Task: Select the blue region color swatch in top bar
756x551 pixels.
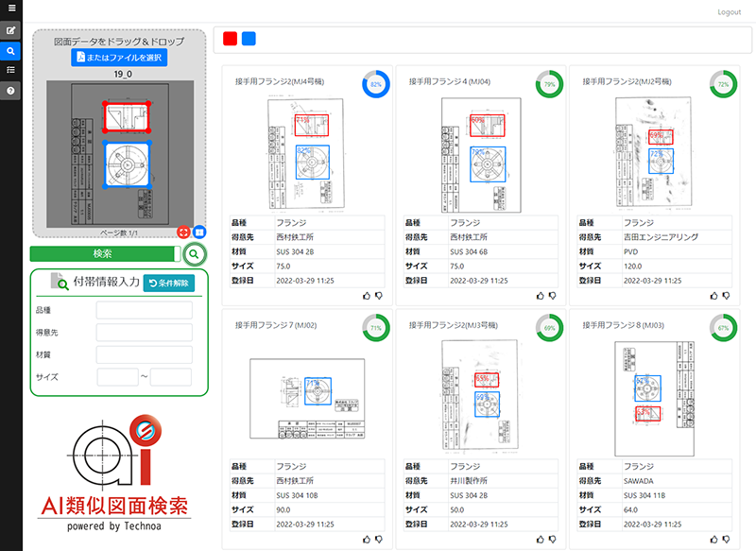Action: pyautogui.click(x=249, y=39)
